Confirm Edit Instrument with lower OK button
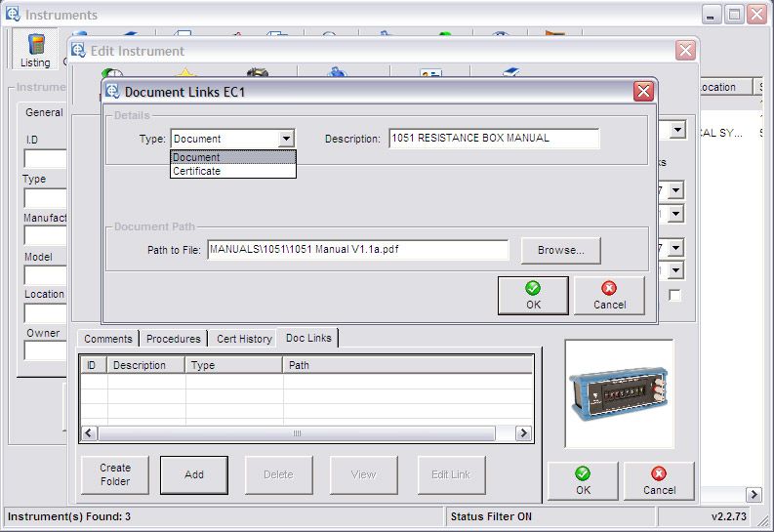Image resolution: width=774 pixels, height=532 pixels. [x=583, y=481]
